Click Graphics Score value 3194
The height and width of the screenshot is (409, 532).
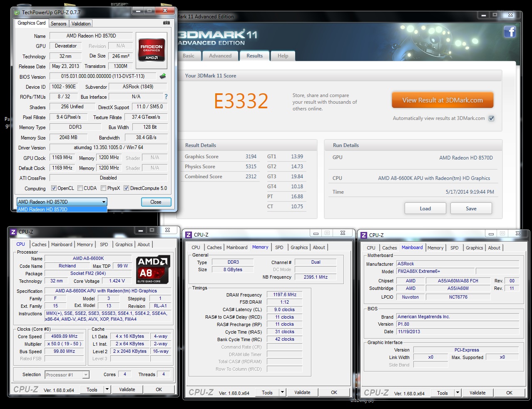(x=251, y=157)
